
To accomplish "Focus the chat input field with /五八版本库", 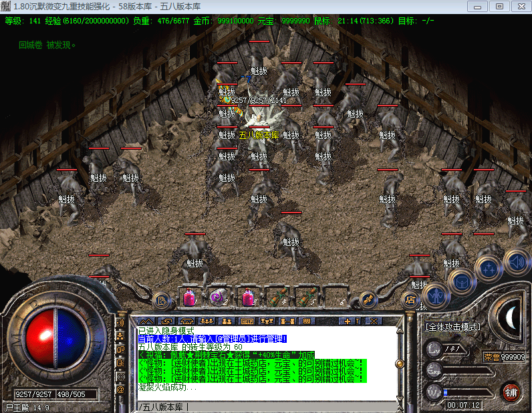I will click(267, 407).
